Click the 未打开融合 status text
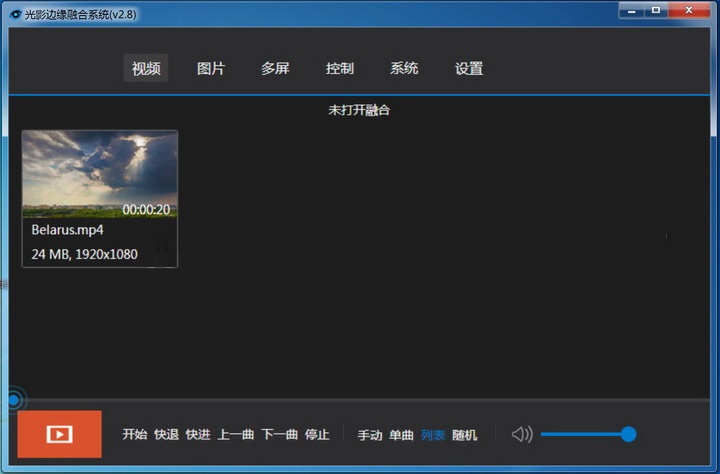Image resolution: width=720 pixels, height=474 pixels. click(359, 110)
